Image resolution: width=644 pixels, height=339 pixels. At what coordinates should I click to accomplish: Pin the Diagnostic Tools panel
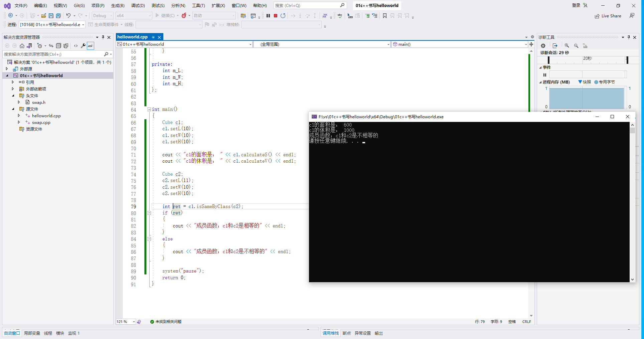(x=629, y=37)
